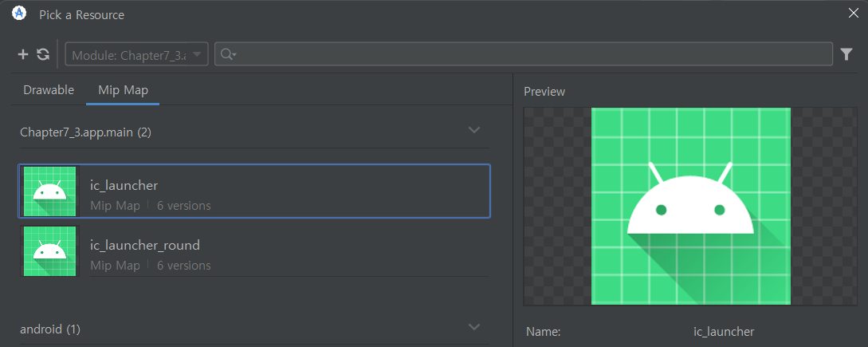This screenshot has width=868, height=347.
Task: Click the search magnifier icon
Action: 227,53
